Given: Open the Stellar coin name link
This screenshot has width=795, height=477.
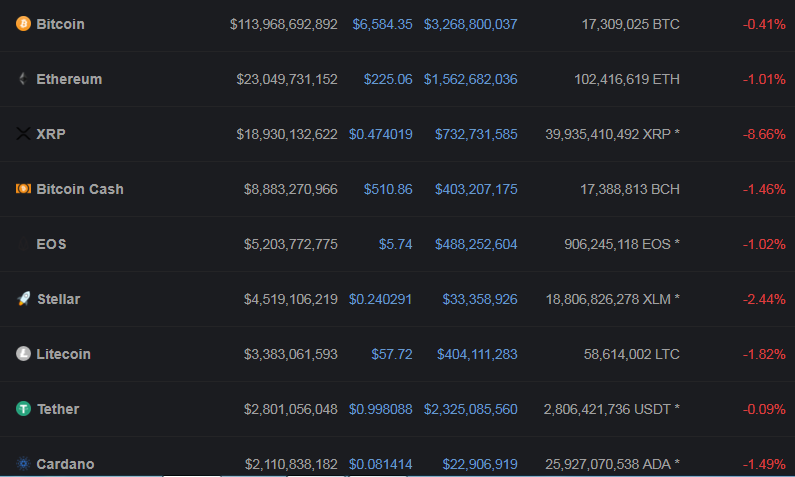Looking at the screenshot, I should 59,299.
